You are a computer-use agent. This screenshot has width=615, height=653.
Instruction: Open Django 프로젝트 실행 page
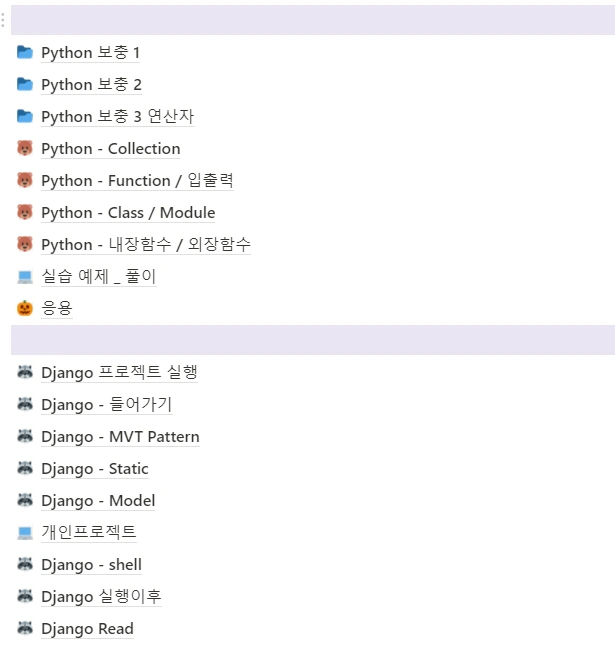pyautogui.click(x=119, y=373)
